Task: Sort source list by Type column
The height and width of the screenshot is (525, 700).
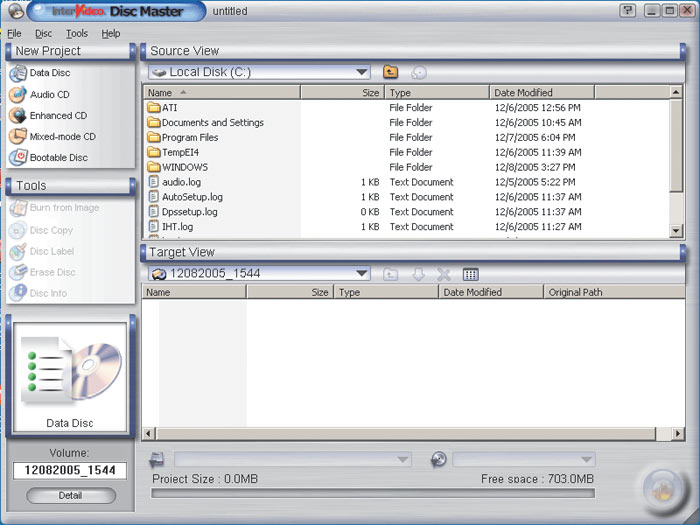Action: pos(437,93)
